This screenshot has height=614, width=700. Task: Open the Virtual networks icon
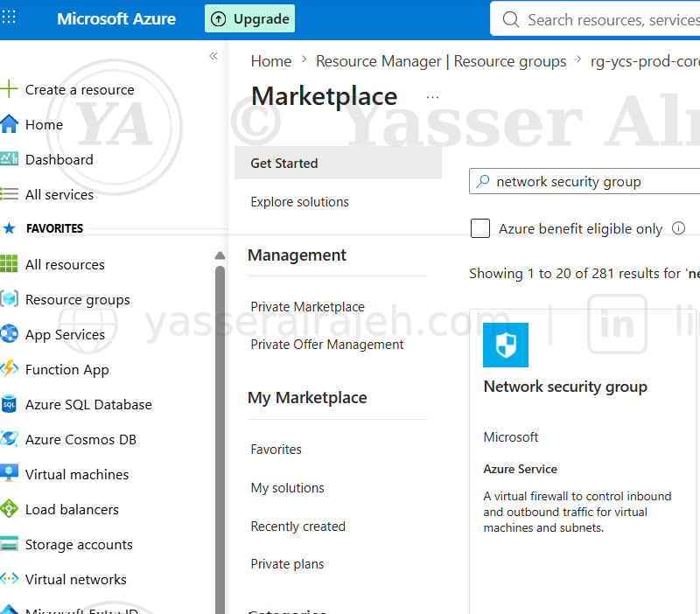9,579
